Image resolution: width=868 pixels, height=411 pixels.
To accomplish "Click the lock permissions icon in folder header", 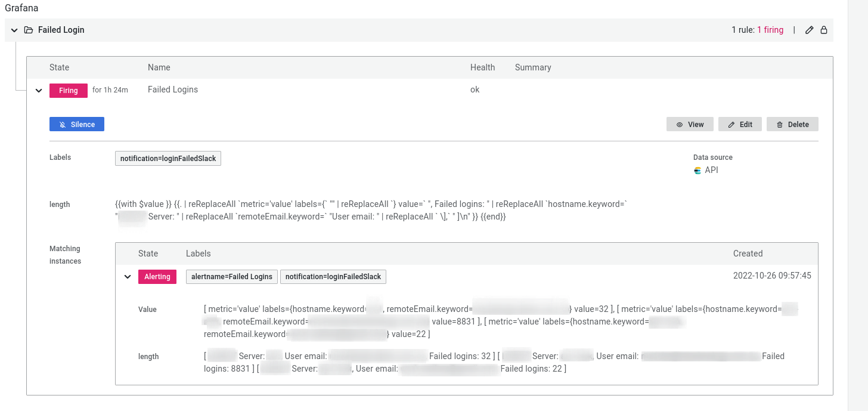I will tap(824, 30).
